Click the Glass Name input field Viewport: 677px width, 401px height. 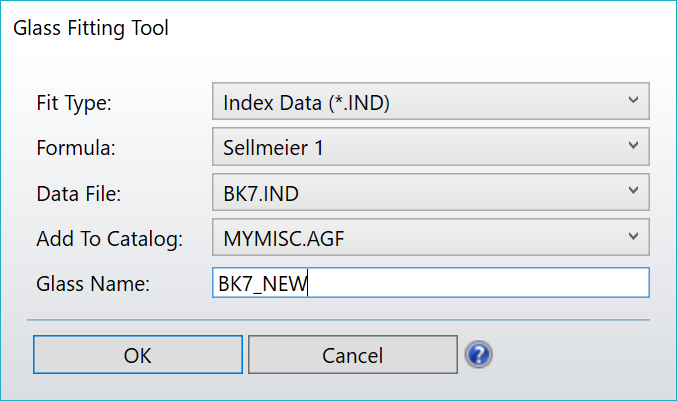click(x=430, y=283)
